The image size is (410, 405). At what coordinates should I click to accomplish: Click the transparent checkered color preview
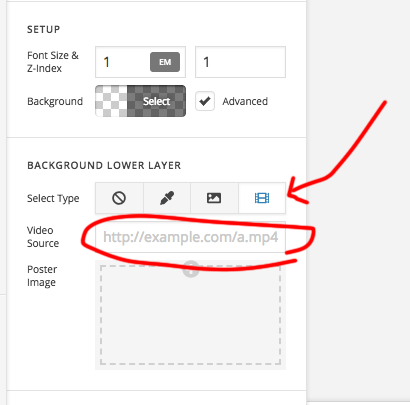[111, 101]
